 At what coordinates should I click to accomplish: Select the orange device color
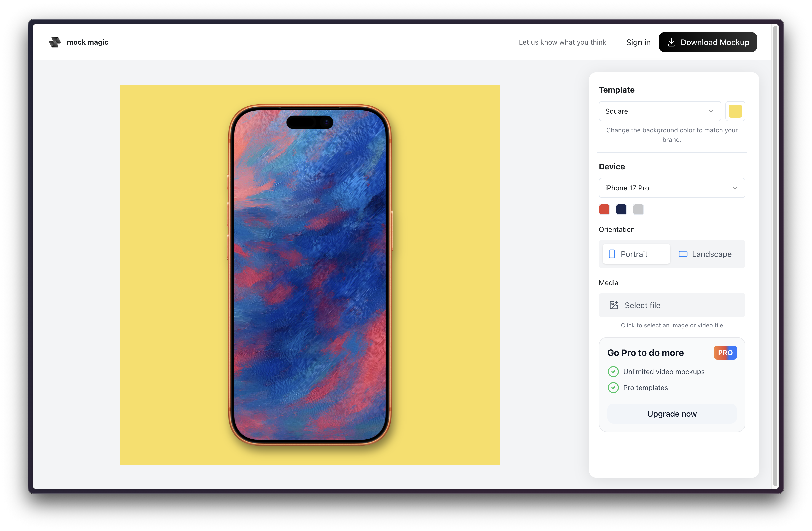click(x=604, y=209)
